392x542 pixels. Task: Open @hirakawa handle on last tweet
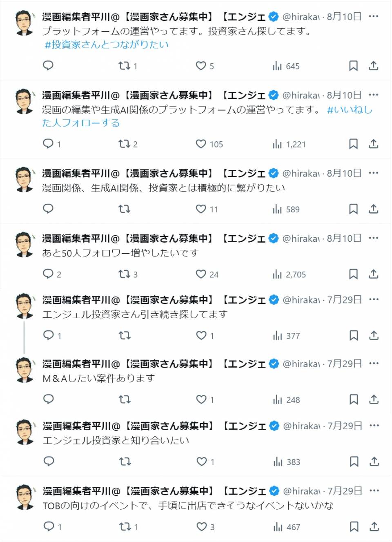301,491
